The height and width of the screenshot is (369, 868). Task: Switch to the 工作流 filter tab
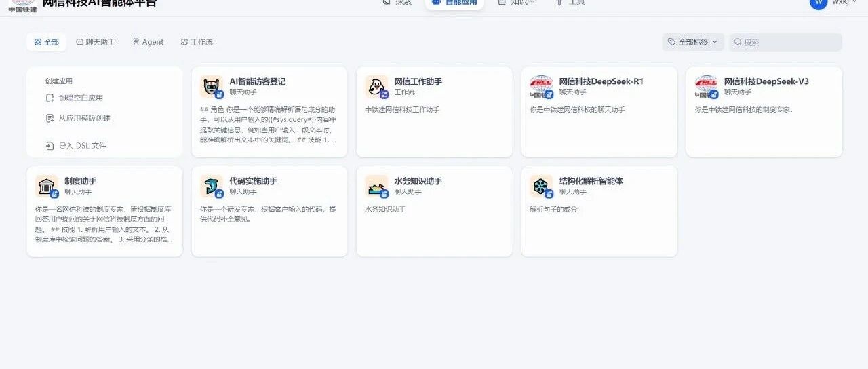[197, 42]
